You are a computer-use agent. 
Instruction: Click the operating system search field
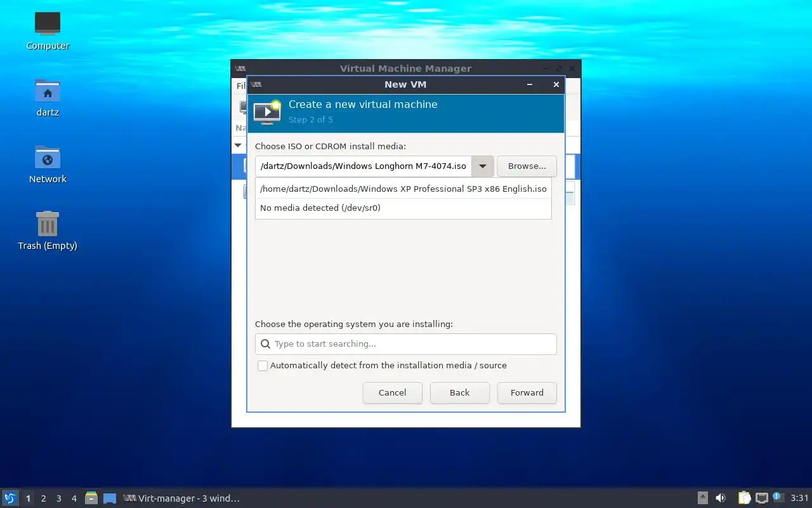point(406,344)
